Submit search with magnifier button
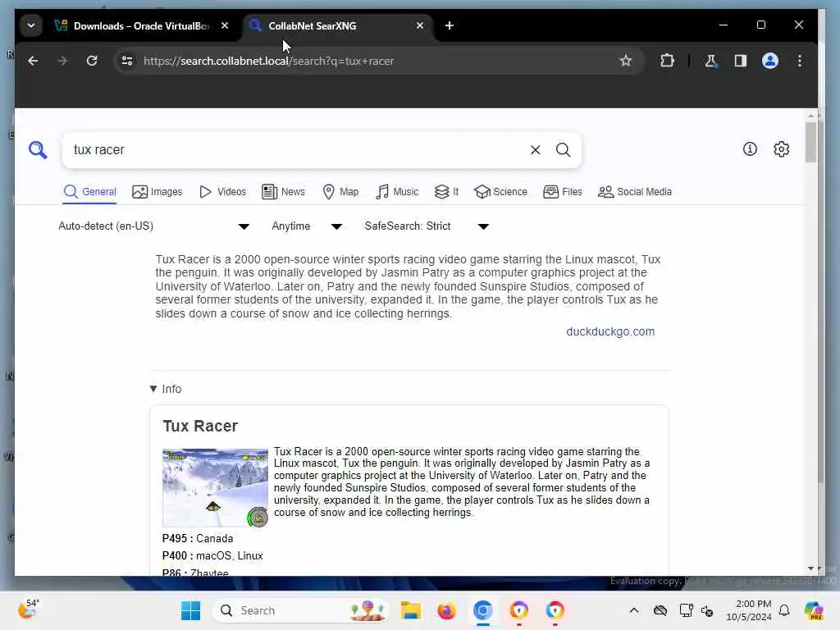 (x=563, y=150)
